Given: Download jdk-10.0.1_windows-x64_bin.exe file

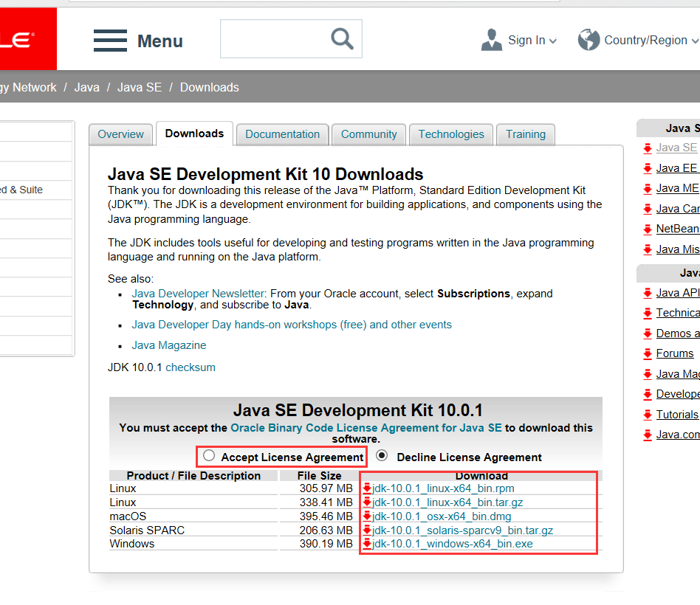Looking at the screenshot, I should 452,544.
